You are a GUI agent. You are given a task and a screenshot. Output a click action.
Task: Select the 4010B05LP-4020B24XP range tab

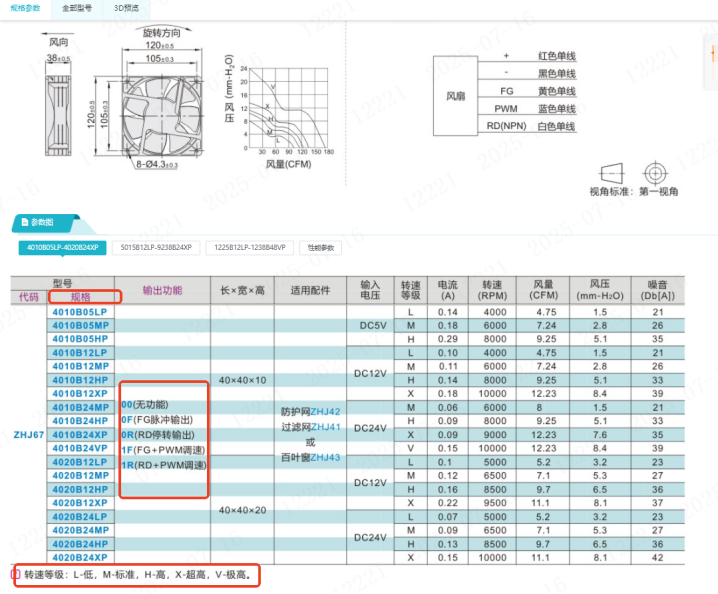click(62, 247)
